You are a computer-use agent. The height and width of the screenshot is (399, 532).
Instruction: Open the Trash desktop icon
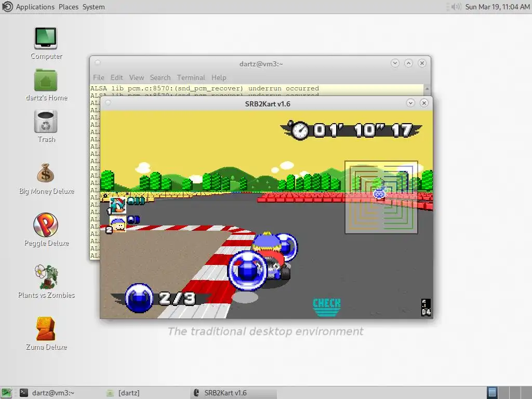pos(46,122)
